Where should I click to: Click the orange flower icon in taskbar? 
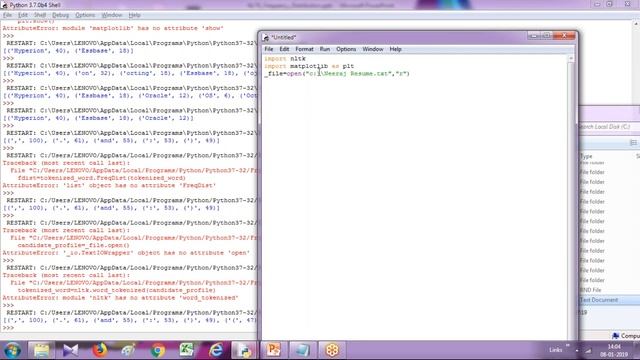[332, 350]
